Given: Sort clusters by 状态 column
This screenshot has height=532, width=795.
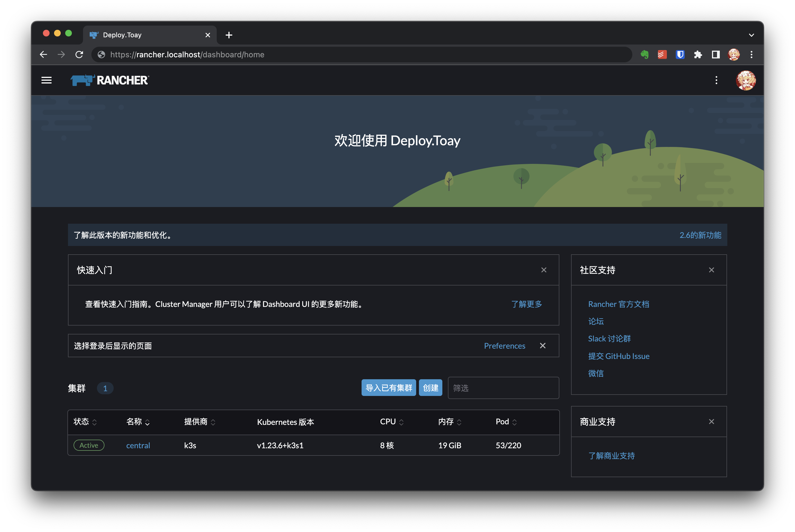Looking at the screenshot, I should pos(85,422).
